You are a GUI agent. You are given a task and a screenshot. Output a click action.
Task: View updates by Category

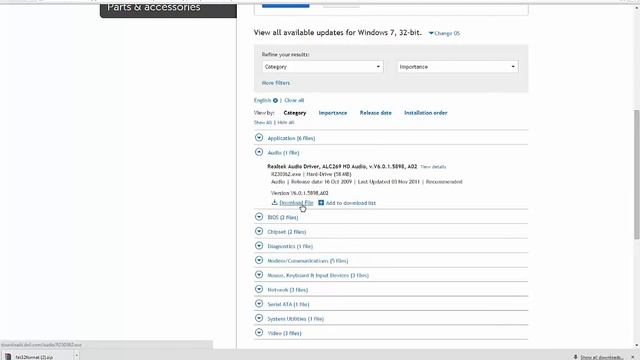coord(295,113)
